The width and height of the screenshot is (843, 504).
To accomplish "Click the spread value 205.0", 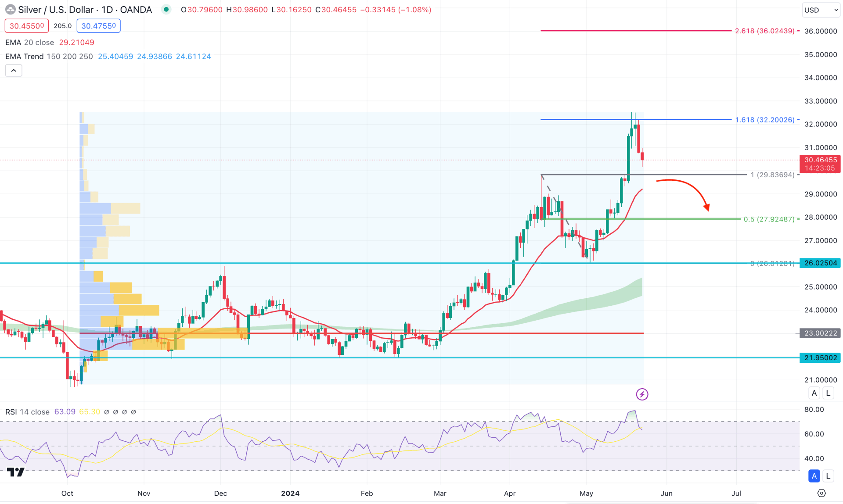I will (63, 26).
